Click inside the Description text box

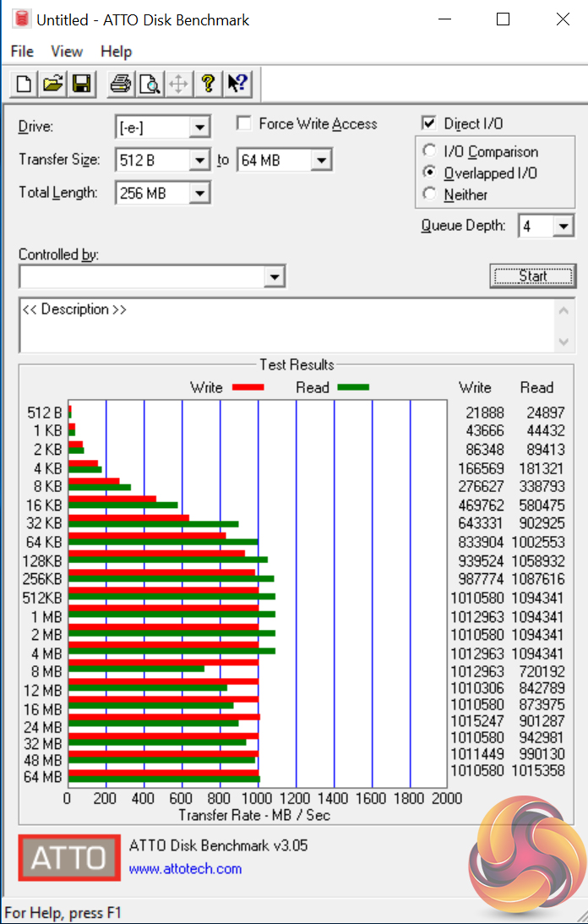(287, 325)
